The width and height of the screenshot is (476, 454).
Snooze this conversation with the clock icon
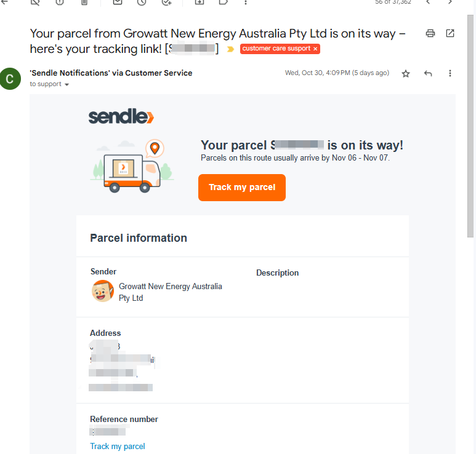click(x=142, y=2)
